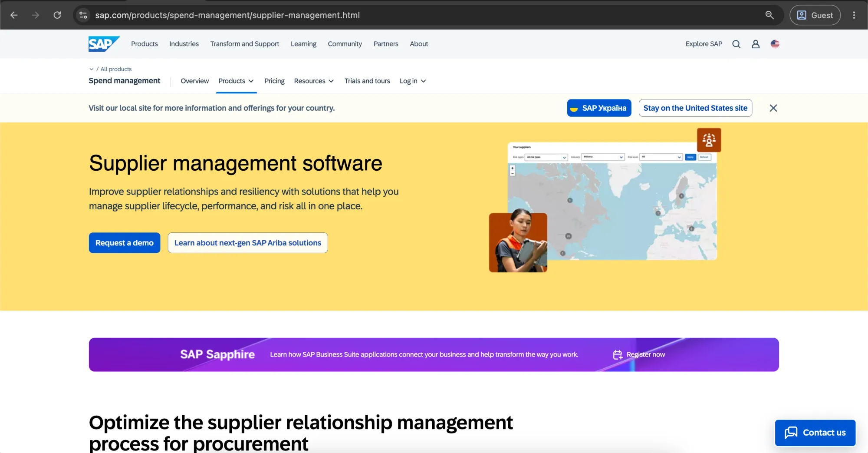The width and height of the screenshot is (868, 453).
Task: Dismiss the local site banner
Action: (773, 108)
